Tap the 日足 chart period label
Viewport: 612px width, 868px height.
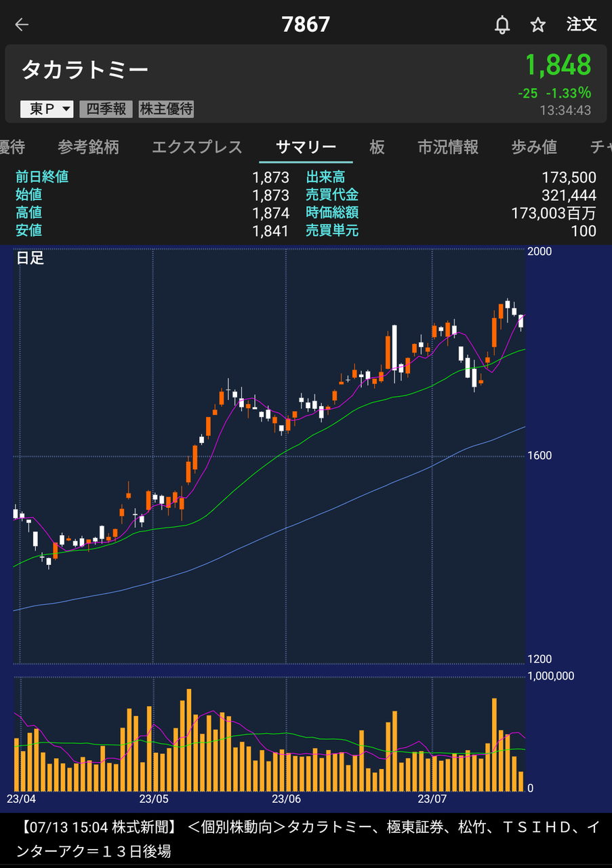[30, 258]
